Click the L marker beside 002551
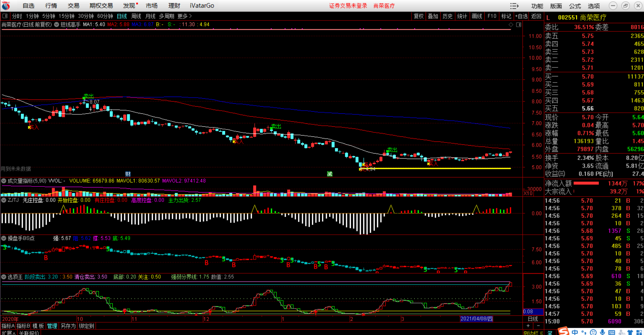This screenshot has width=644, height=335. pyautogui.click(x=548, y=18)
